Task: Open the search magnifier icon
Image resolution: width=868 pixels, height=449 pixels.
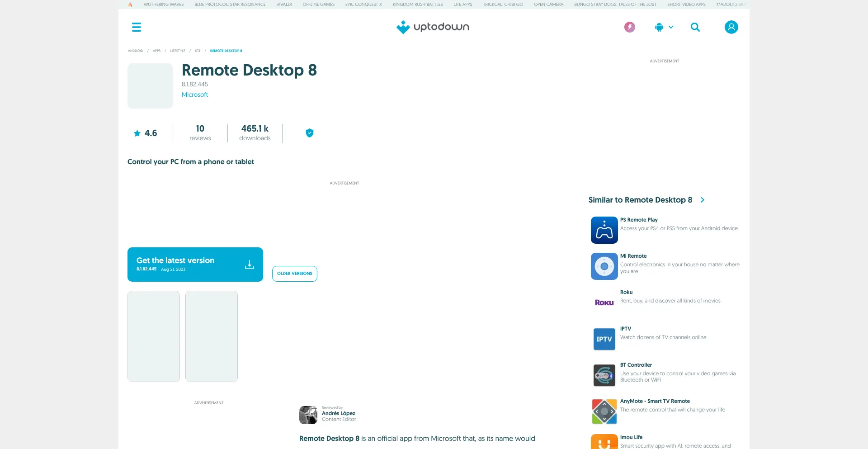Action: click(695, 27)
